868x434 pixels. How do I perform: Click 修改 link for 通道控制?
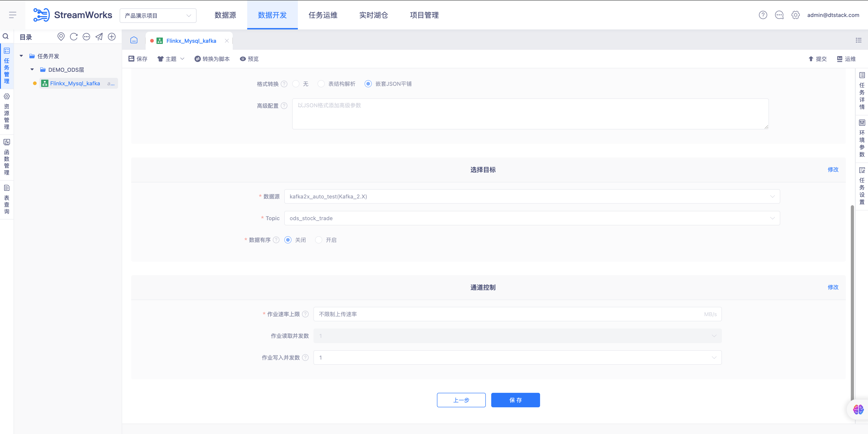pos(833,287)
